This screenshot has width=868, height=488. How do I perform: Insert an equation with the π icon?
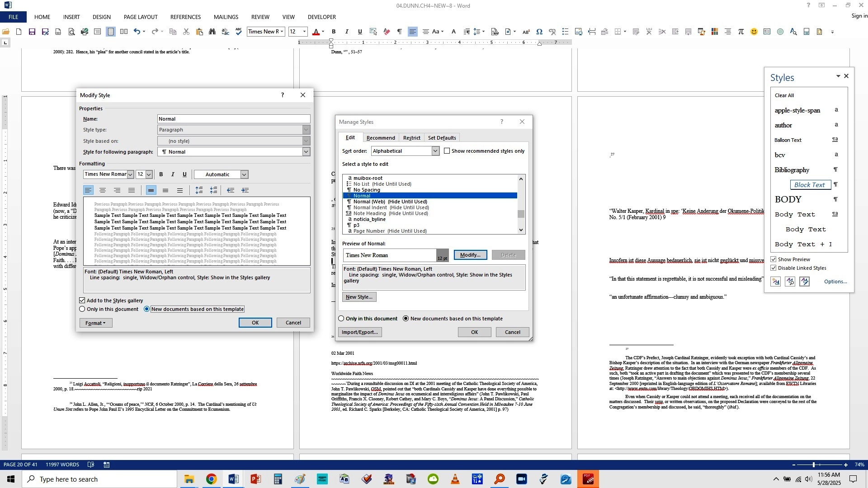(x=741, y=32)
